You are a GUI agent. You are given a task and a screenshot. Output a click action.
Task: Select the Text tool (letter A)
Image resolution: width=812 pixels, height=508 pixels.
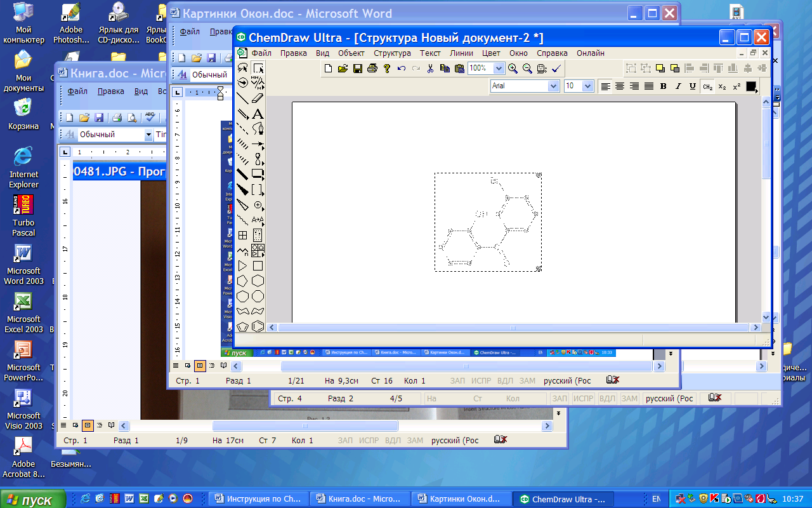pos(258,114)
